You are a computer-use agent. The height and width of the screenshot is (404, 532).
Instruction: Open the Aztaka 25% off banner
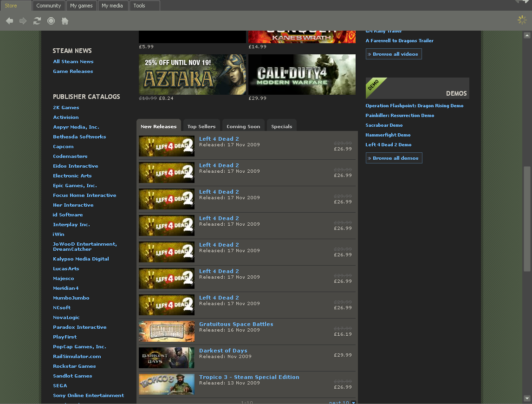[192, 74]
